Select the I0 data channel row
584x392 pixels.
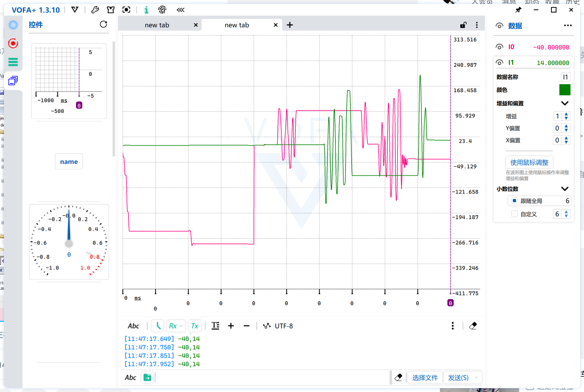click(x=534, y=47)
